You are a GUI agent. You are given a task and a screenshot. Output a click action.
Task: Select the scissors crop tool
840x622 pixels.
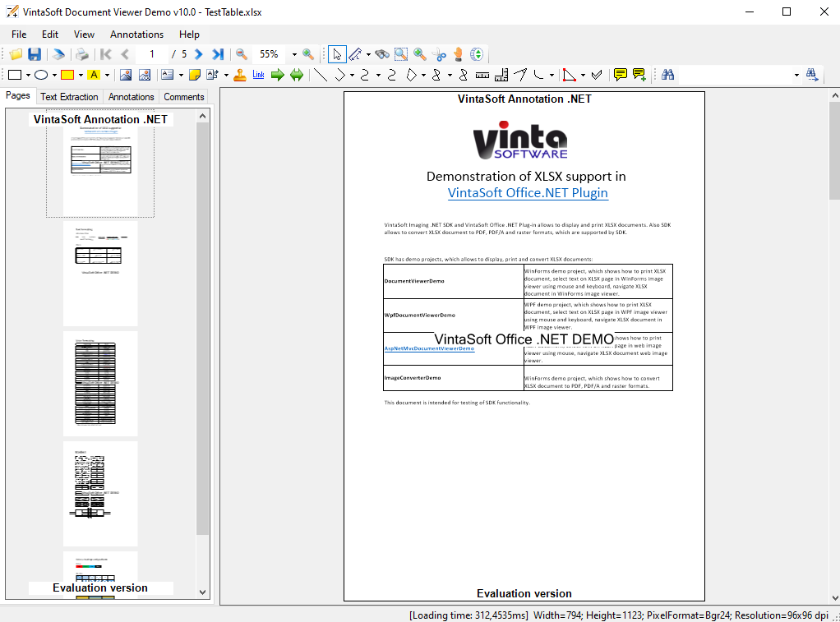[x=440, y=54]
